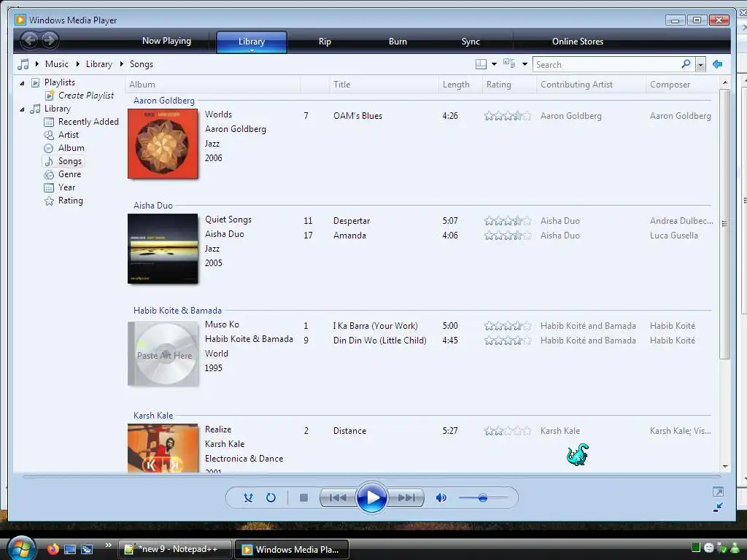
Task: Adjust the volume slider
Action: (x=483, y=498)
